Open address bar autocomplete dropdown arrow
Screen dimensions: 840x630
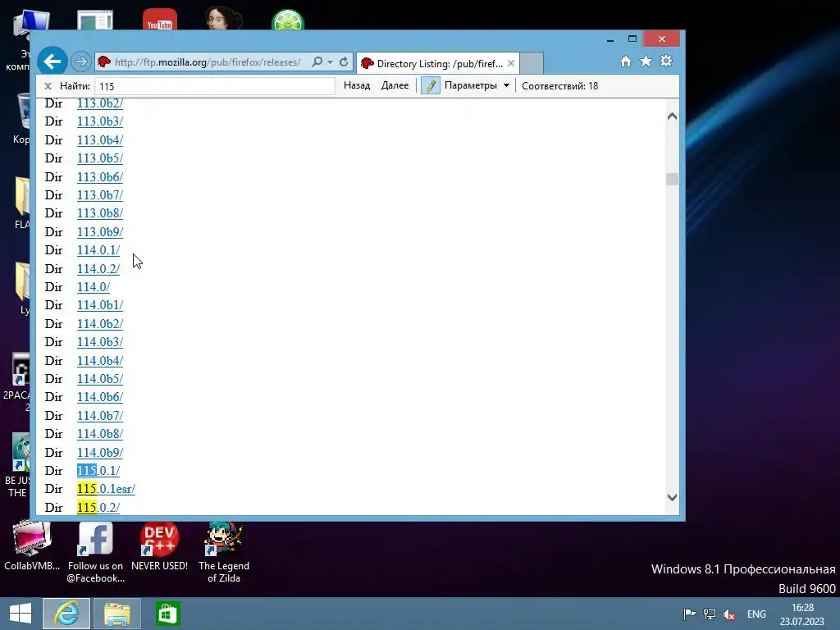[x=330, y=62]
